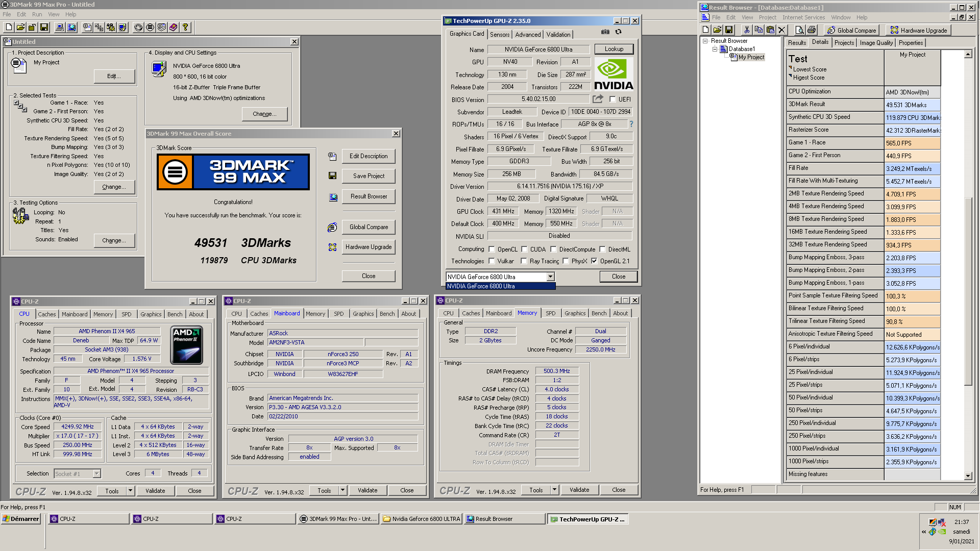Click the Result Browser scrollbar down arrow
This screenshot has width=980, height=551.
(968, 476)
